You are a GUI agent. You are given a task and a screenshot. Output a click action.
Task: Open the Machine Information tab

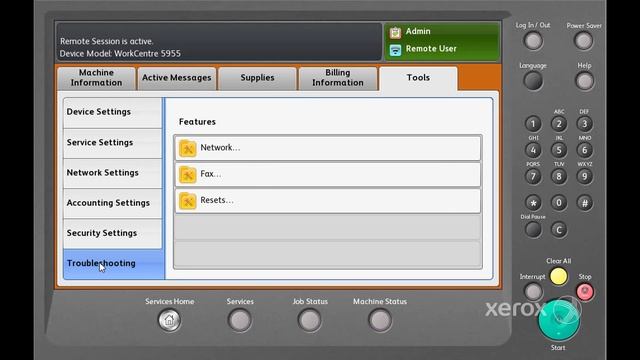(96, 78)
